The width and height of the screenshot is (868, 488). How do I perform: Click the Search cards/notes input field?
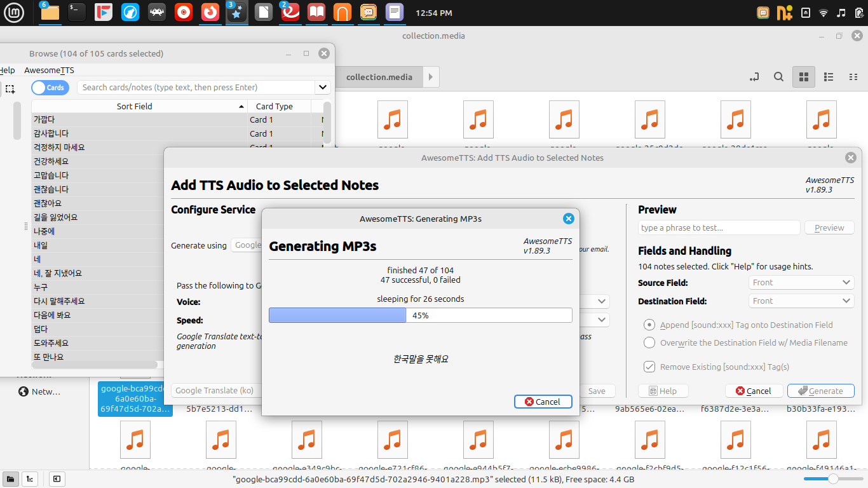[196, 87]
